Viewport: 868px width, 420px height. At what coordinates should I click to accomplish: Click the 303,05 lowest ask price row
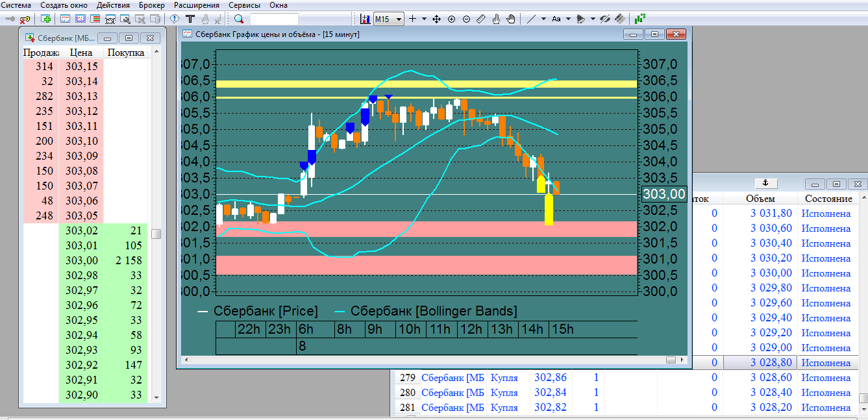pos(81,216)
